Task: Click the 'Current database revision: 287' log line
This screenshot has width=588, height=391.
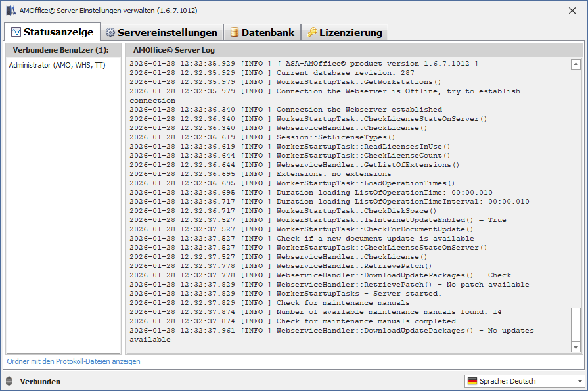Action: point(345,73)
